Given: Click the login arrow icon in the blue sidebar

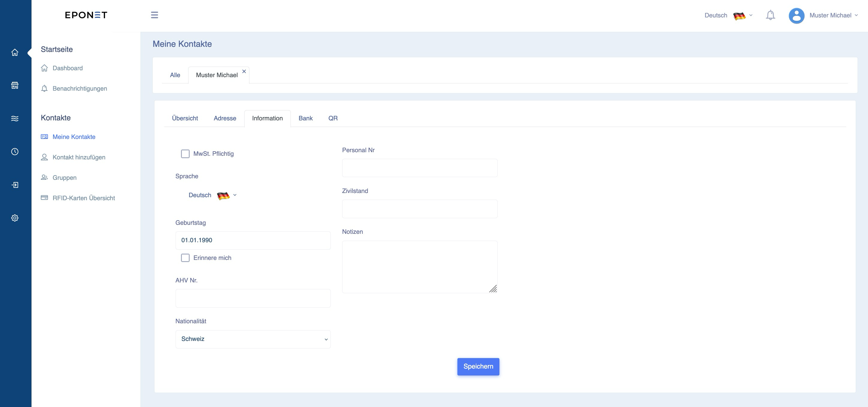Looking at the screenshot, I should (14, 185).
